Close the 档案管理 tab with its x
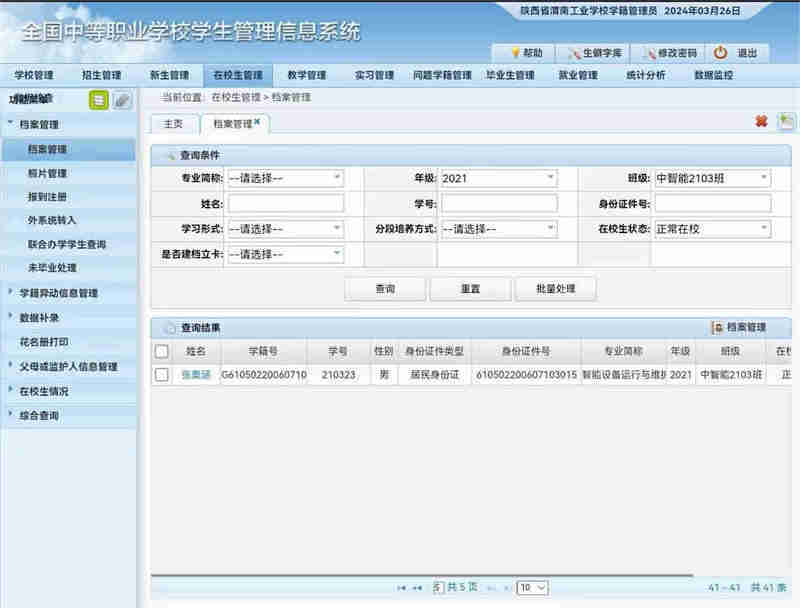The height and width of the screenshot is (608, 800). click(x=257, y=121)
